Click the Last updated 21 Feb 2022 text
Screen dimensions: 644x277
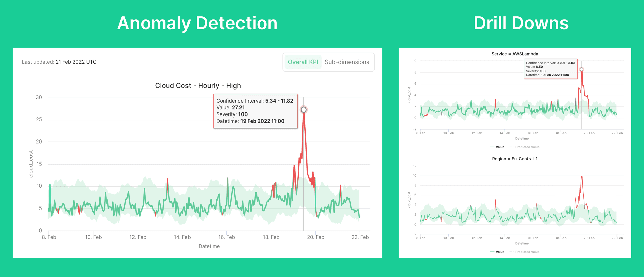[59, 62]
